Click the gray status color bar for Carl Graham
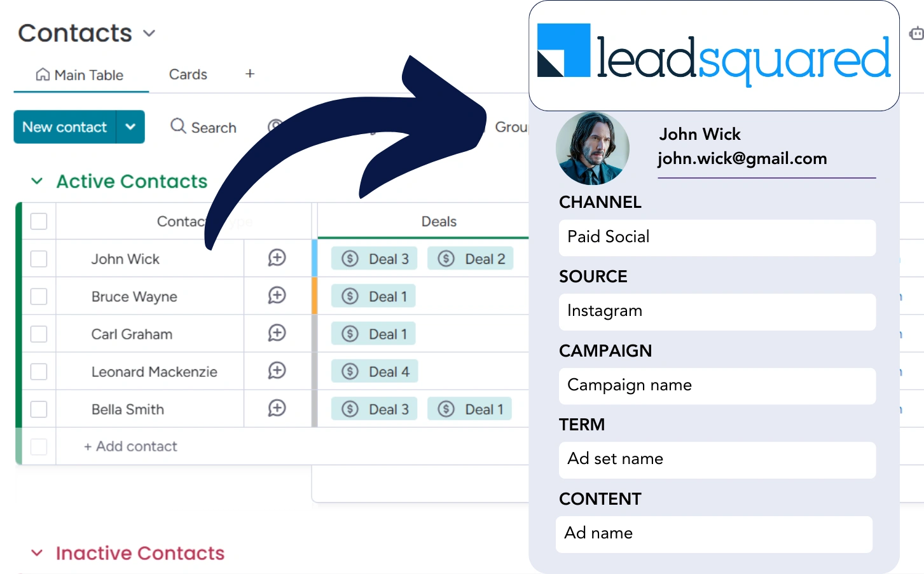Viewport: 924px width, 574px height. pyautogui.click(x=315, y=333)
